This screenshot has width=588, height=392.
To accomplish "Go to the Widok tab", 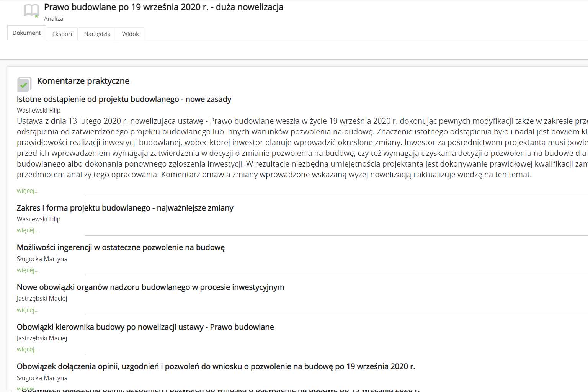I will pos(130,34).
